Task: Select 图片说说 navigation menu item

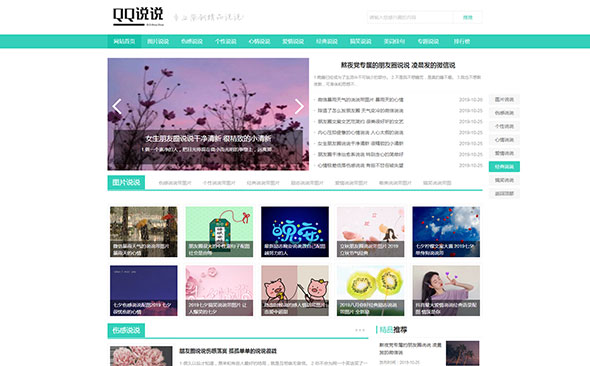Action: coord(158,41)
